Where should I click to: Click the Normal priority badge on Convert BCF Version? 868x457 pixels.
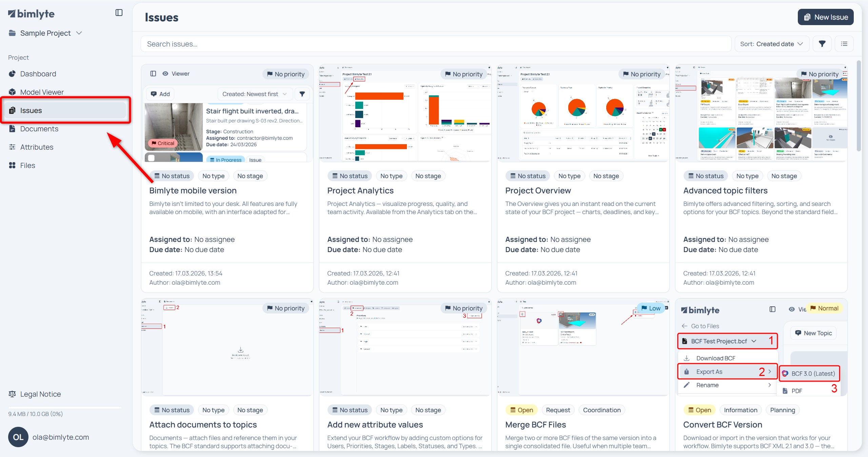click(824, 308)
